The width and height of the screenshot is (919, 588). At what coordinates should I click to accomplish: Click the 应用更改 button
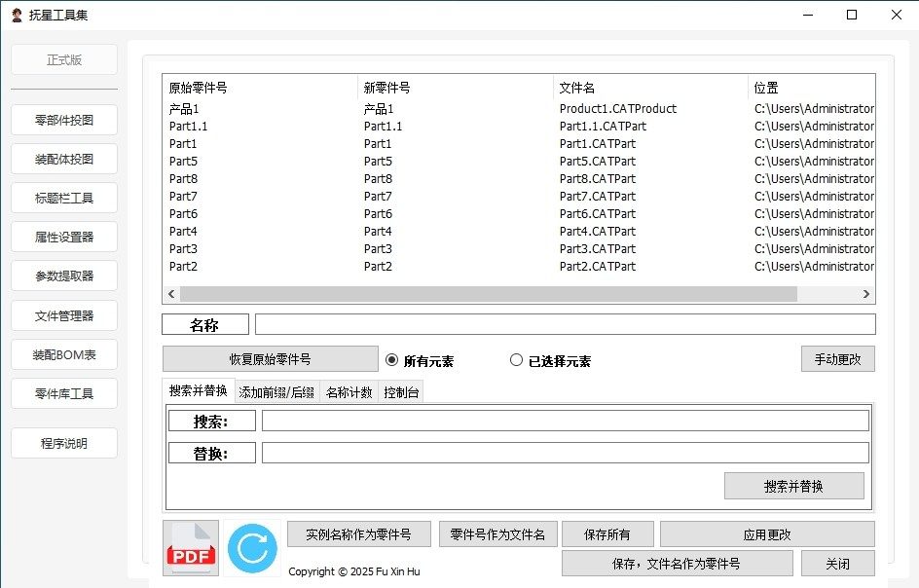tap(767, 534)
